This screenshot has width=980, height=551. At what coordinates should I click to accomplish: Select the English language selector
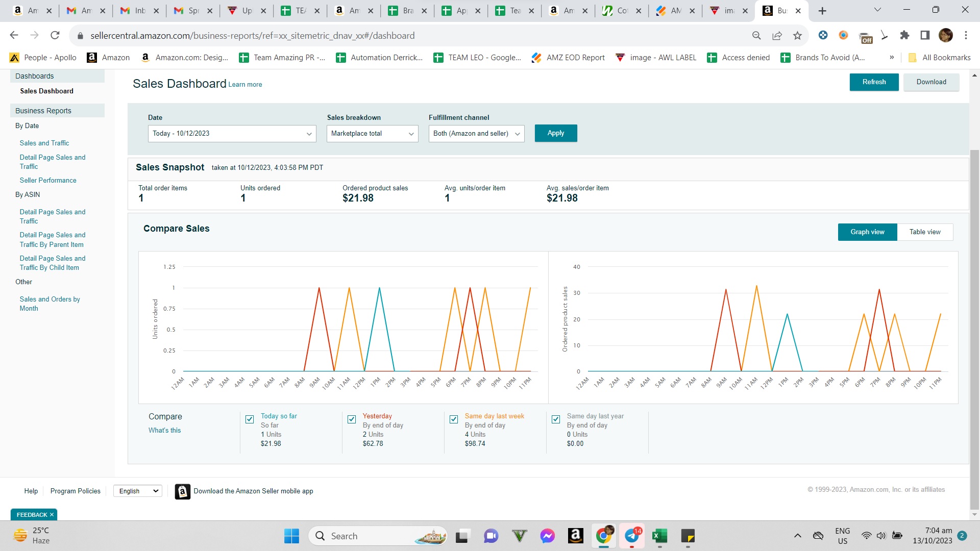click(138, 491)
